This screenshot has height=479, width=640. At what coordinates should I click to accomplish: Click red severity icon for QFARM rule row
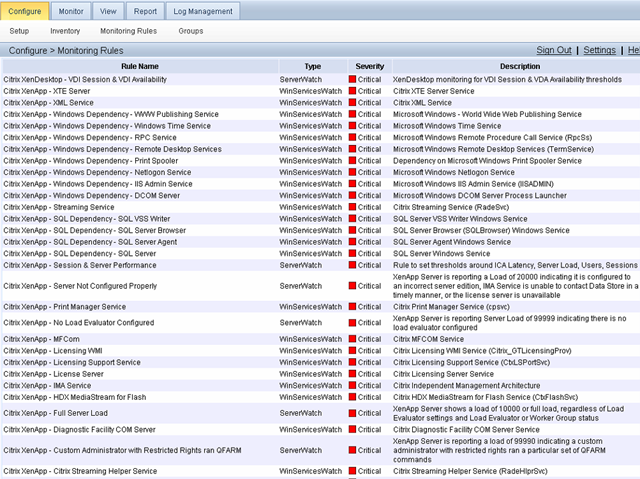352,450
